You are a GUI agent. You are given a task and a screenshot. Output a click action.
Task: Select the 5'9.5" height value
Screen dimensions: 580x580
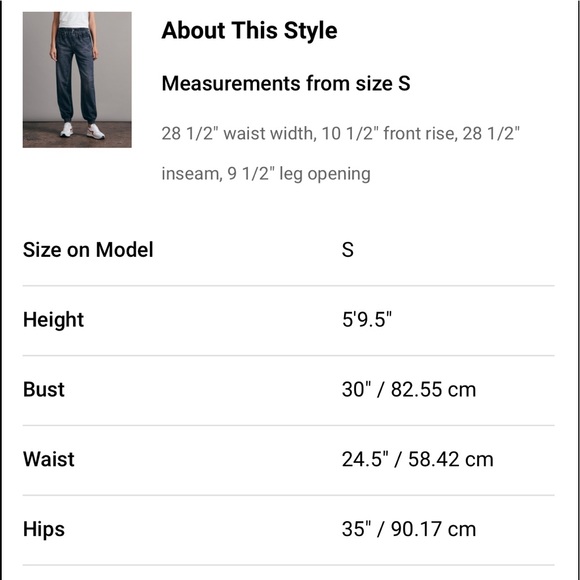click(367, 319)
